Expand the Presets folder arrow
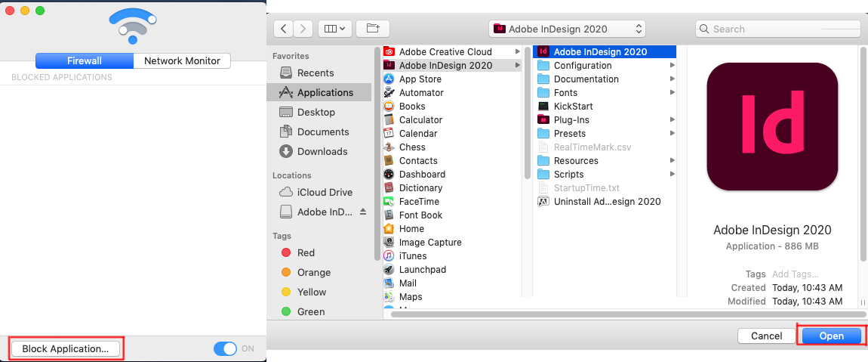This screenshot has height=362, width=868. click(672, 134)
